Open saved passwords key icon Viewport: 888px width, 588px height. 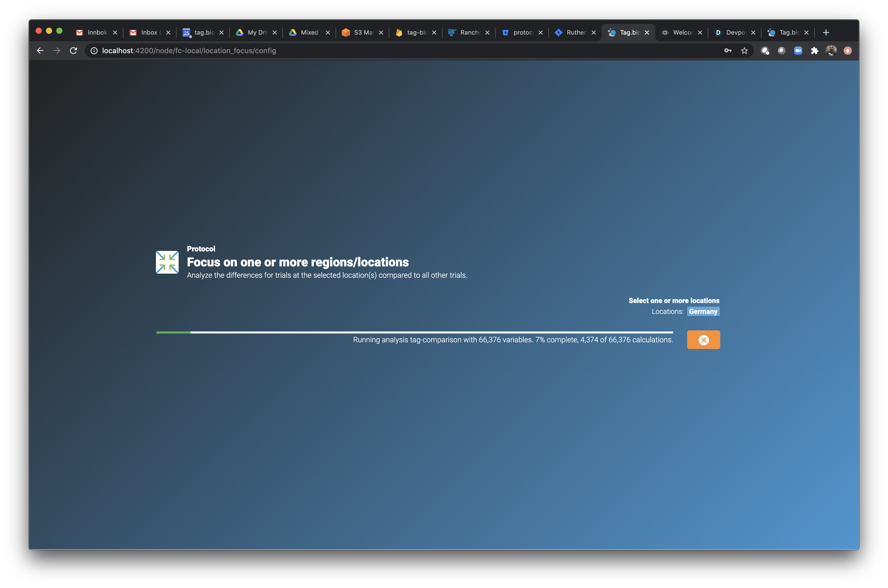[x=728, y=51]
